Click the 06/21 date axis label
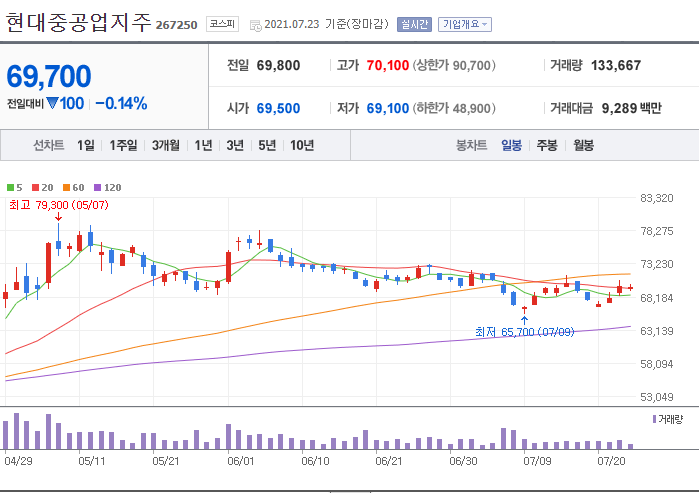 click(x=389, y=460)
